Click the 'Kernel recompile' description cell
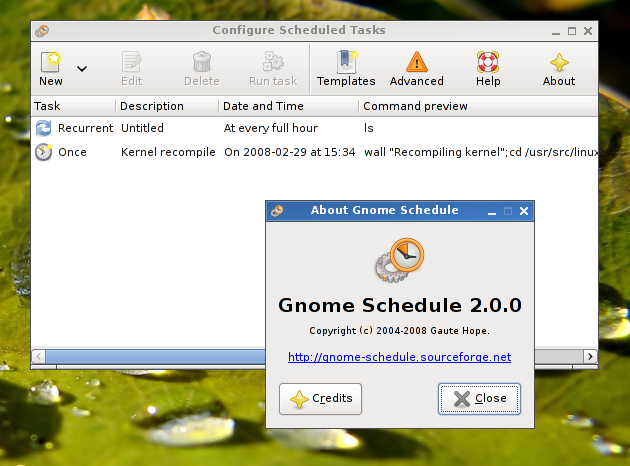This screenshot has height=466, width=630. (168, 152)
